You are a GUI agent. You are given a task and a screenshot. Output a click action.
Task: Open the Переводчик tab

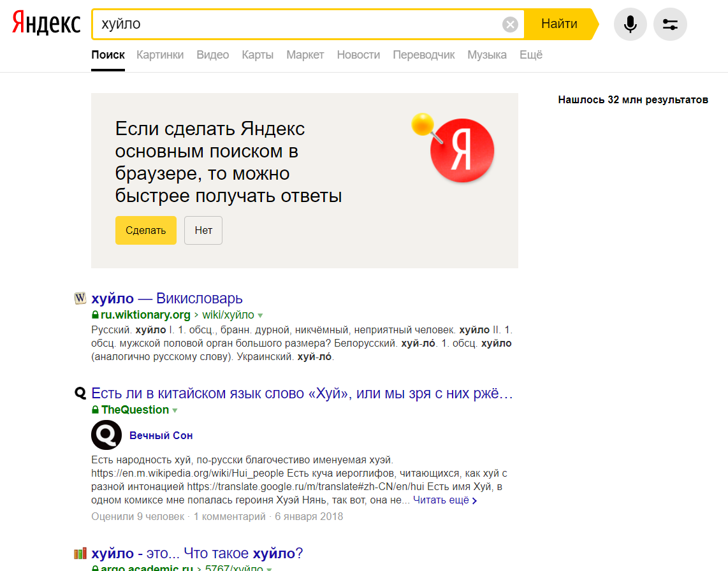pos(424,55)
